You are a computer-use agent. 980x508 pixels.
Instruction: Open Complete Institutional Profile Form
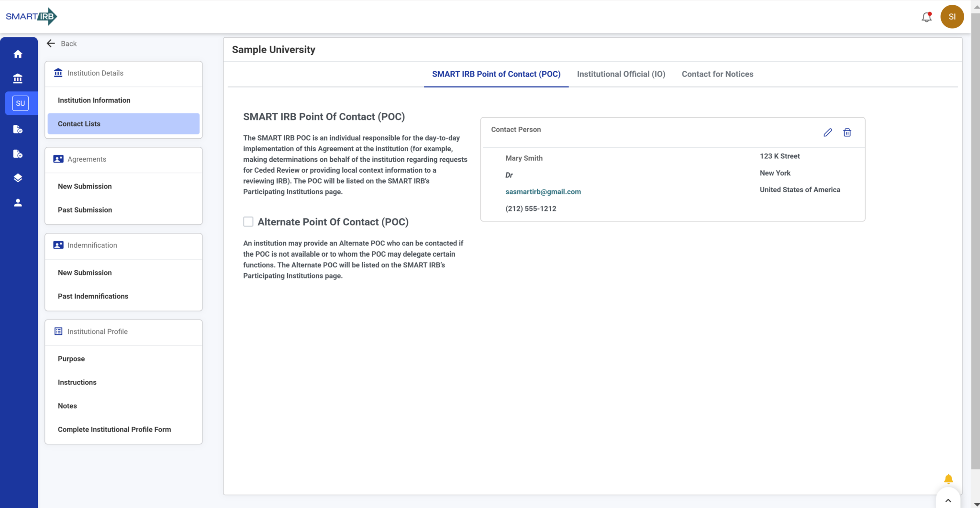coord(114,429)
